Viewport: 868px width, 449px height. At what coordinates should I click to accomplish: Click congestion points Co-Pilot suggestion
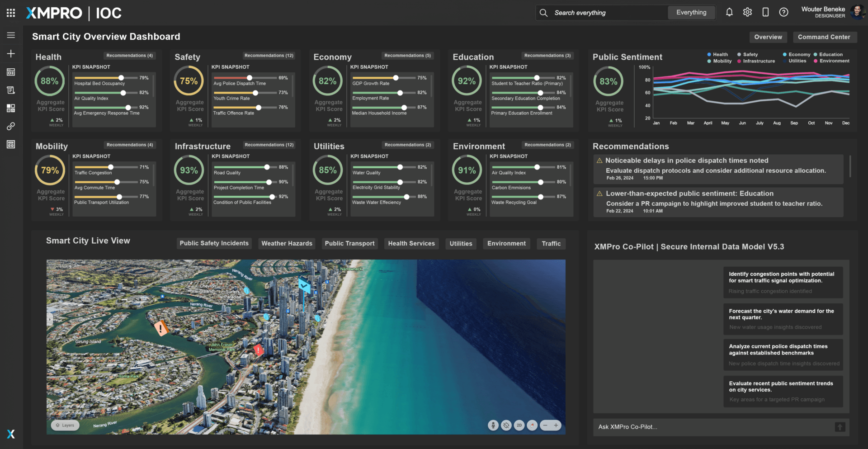[783, 282]
